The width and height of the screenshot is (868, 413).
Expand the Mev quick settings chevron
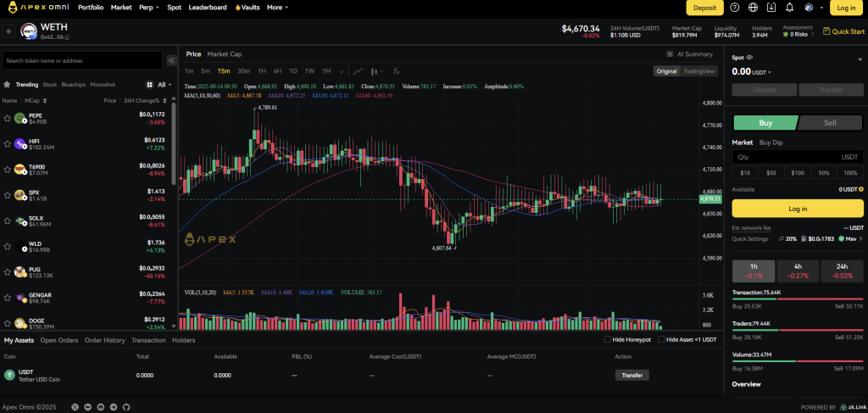pyautogui.click(x=860, y=238)
